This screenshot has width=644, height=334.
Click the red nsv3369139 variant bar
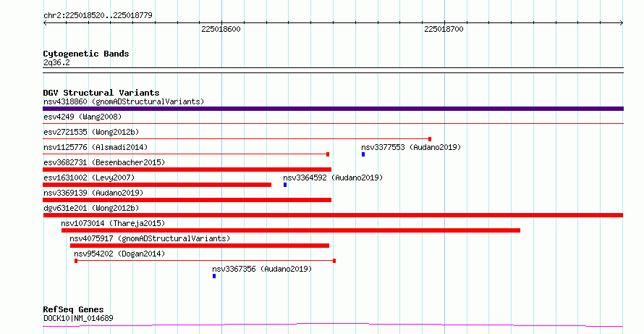(x=187, y=200)
